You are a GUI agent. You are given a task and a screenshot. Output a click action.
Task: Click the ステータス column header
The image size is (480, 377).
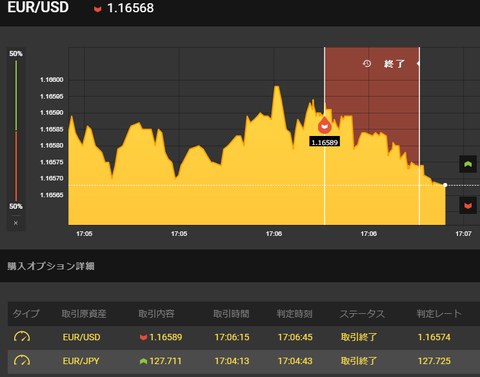pos(362,314)
